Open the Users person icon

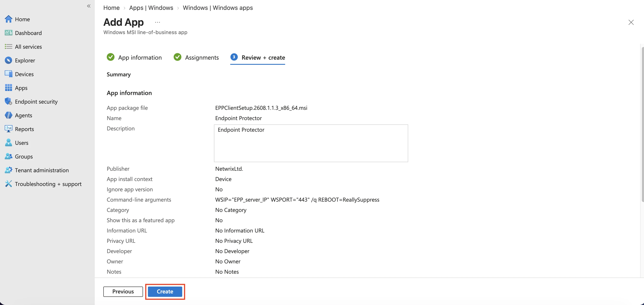[9, 143]
